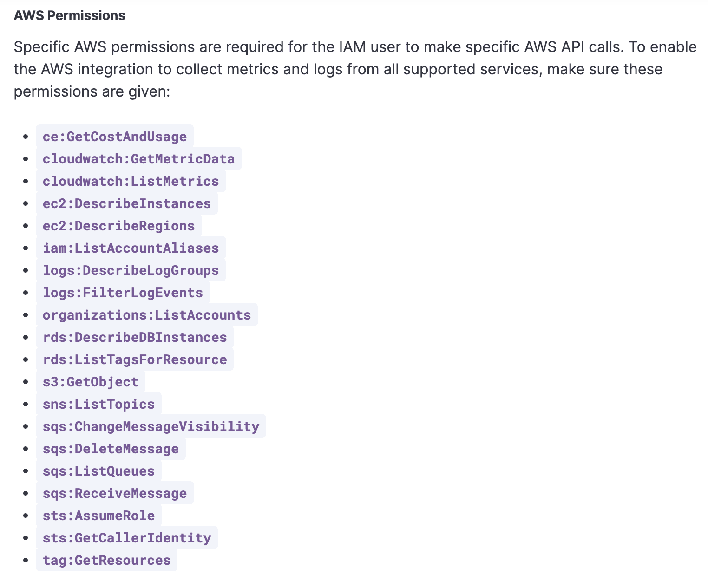The width and height of the screenshot is (708, 588).
Task: Click the sqs:ListQueues code label
Action: click(x=98, y=471)
